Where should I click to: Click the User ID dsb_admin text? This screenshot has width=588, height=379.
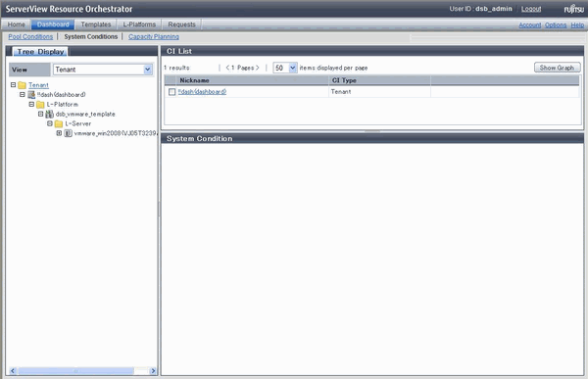coord(480,9)
